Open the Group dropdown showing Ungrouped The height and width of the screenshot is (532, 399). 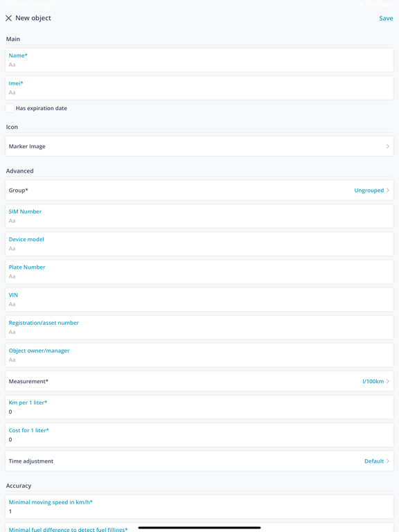click(x=199, y=190)
